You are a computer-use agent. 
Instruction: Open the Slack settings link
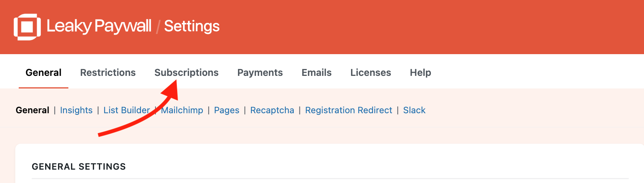click(414, 110)
